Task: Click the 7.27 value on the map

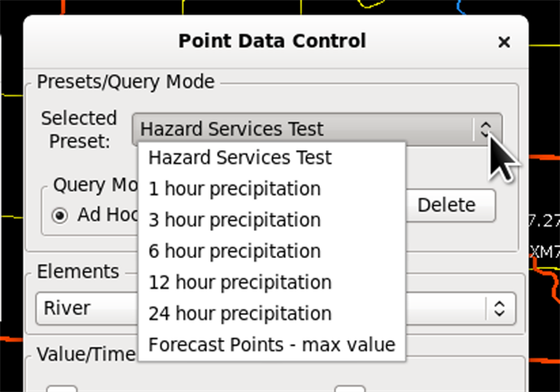Action: [x=545, y=221]
